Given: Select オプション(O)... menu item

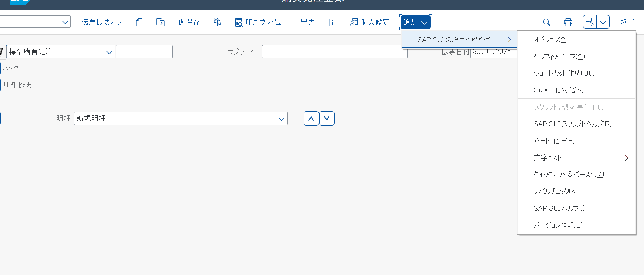Looking at the screenshot, I should pos(576,40).
